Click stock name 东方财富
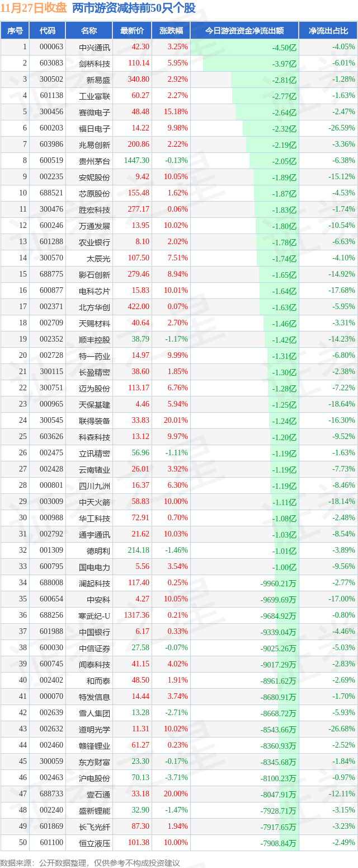Viewport: 358px width, 868px height. pos(95,762)
